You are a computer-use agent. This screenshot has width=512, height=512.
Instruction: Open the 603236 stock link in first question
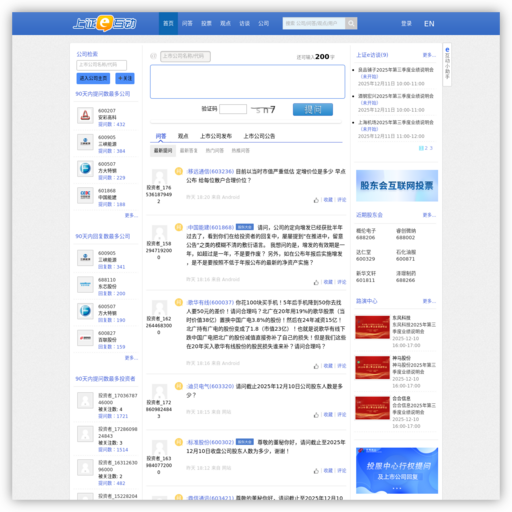pos(210,172)
